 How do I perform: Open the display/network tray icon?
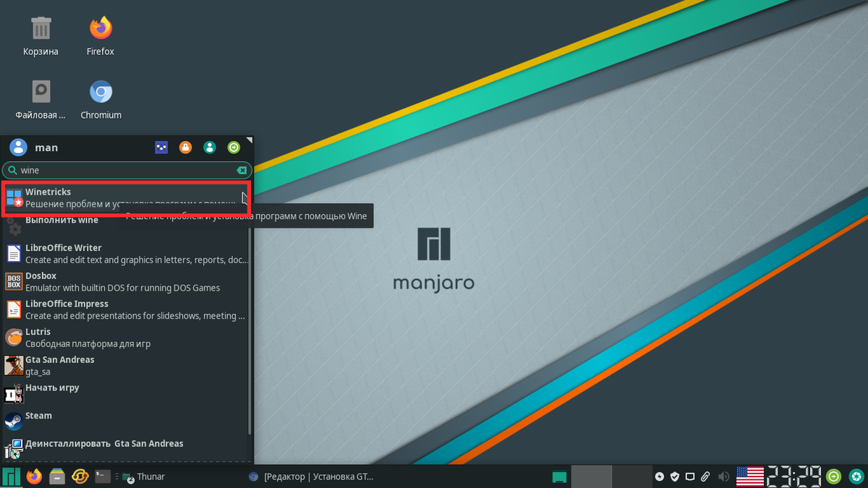[690, 476]
